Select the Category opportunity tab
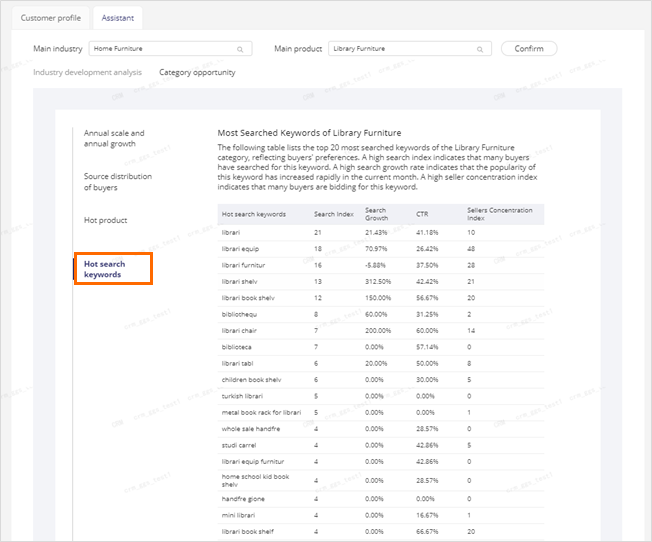Viewport: 652px width, 542px height. (x=197, y=72)
